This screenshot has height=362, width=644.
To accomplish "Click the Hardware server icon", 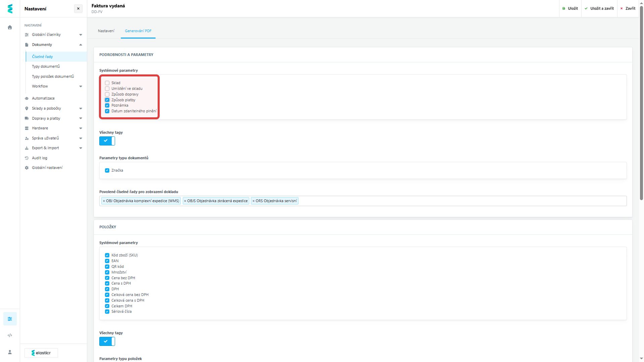I will [26, 128].
